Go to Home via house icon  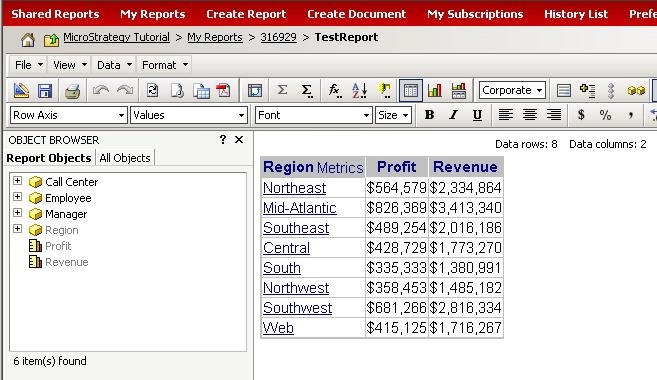28,40
